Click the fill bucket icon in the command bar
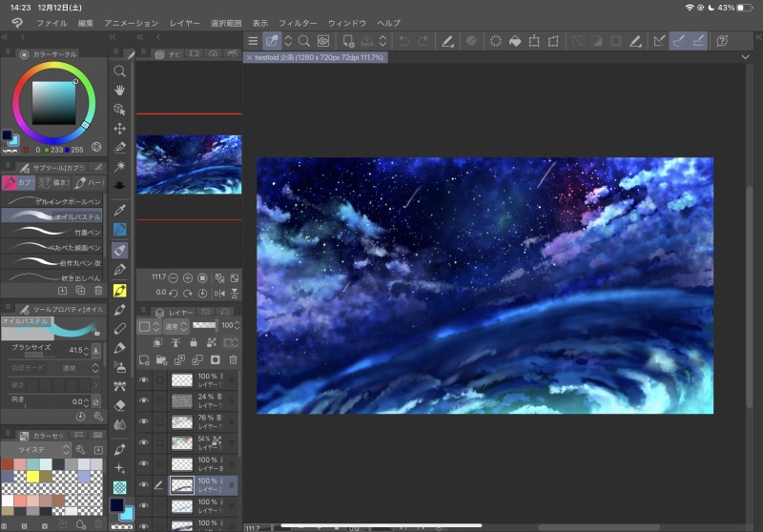Viewport: 763px width, 532px height. tap(515, 41)
